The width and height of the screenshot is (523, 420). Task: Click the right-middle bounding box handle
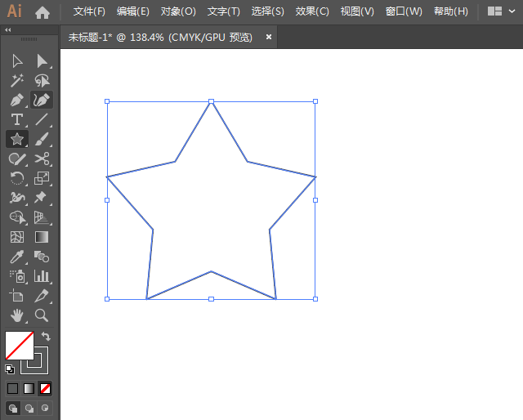315,200
